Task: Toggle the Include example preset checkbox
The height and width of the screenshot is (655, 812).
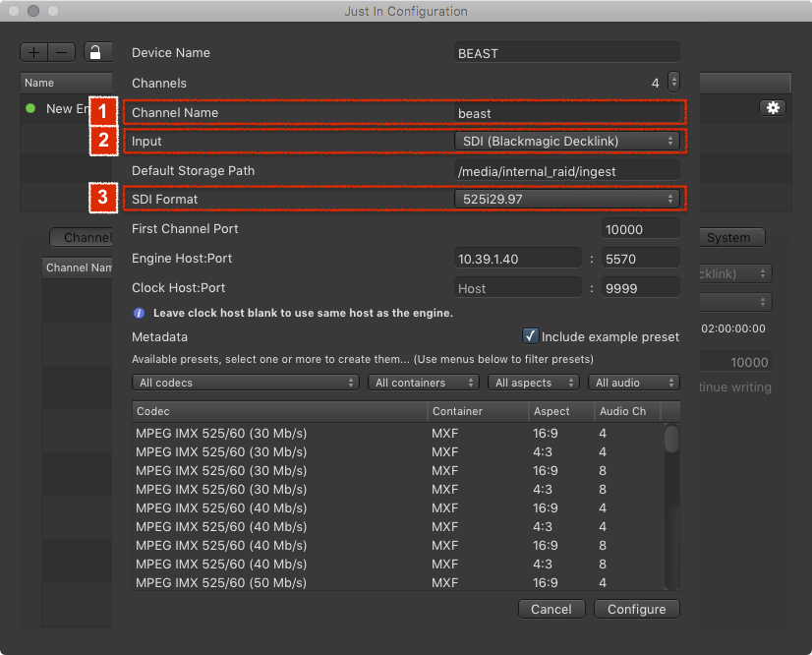Action: 530,336
